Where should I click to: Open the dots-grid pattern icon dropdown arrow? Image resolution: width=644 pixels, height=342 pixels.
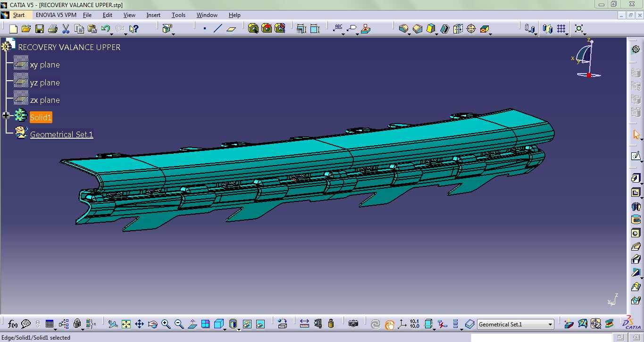pyautogui.click(x=567, y=34)
